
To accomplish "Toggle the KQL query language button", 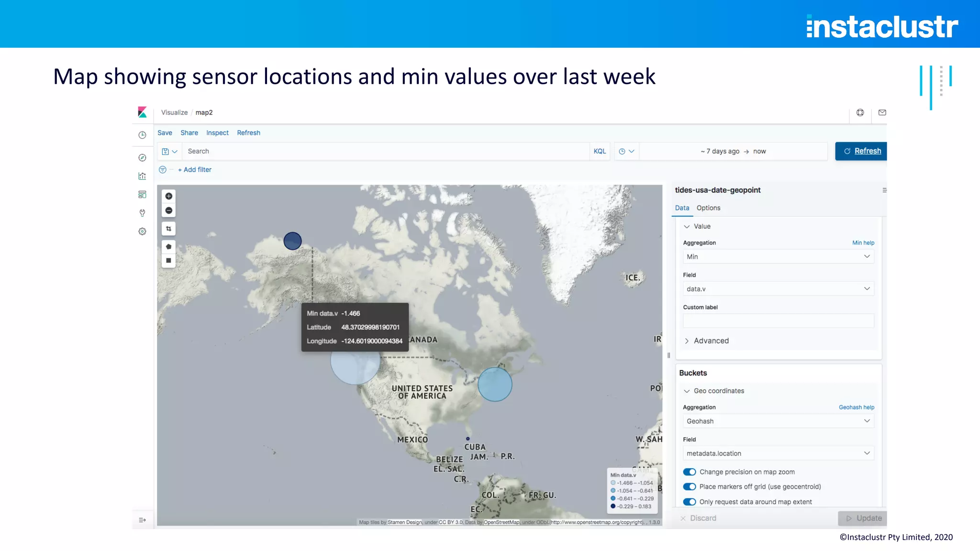I will (x=600, y=152).
